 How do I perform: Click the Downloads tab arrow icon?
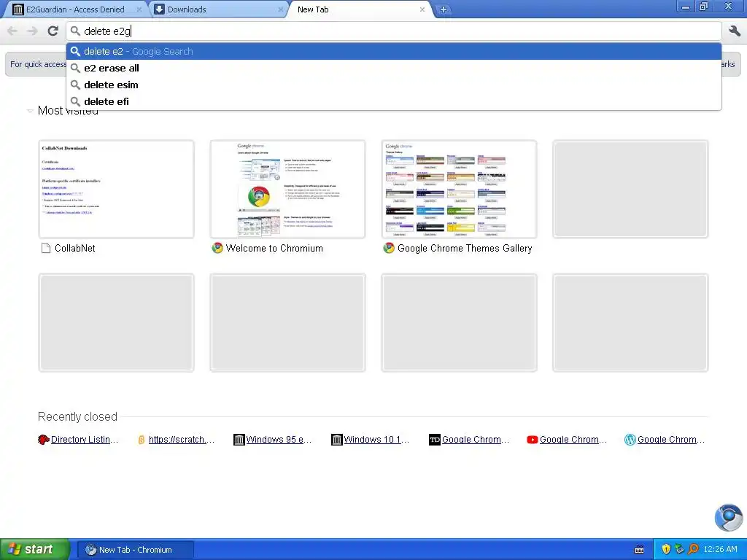(160, 9)
